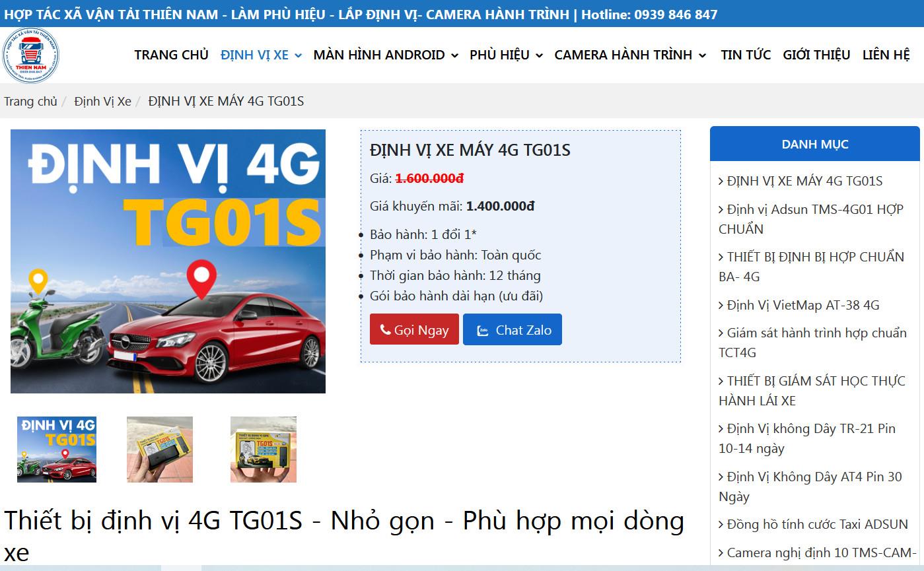The height and width of the screenshot is (571, 924).
Task: Navigate to LIÊN HỆ page
Action: [886, 55]
